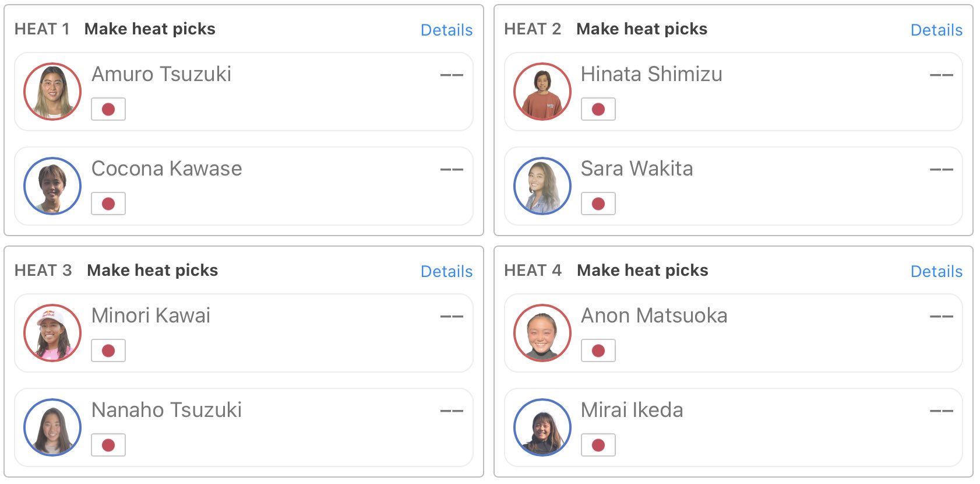Click Amuro Tsuzuki's profile photo
The width and height of the screenshot is (980, 484).
click(x=52, y=92)
